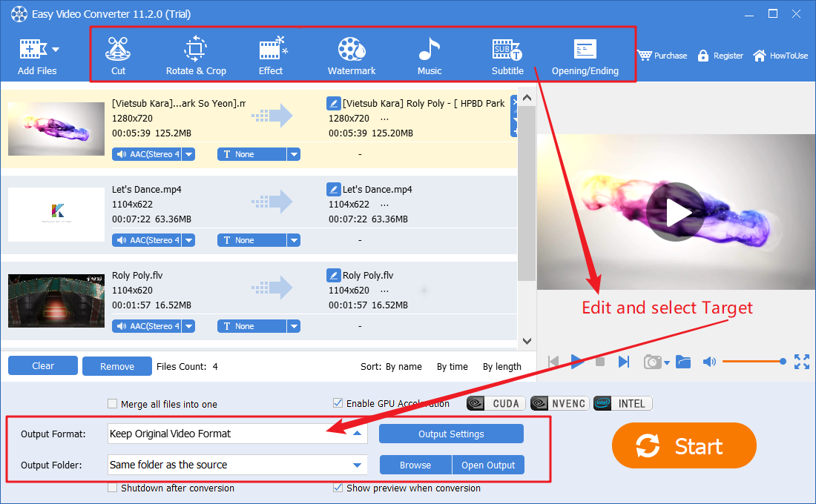Sort files By name
Screen dimensions: 816x504
pos(404,367)
